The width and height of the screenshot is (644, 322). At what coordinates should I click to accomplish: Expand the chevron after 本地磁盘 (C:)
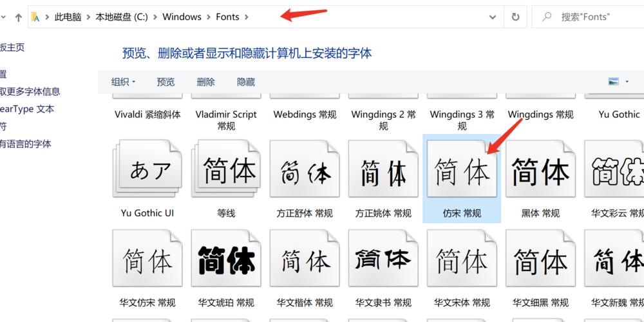(x=155, y=17)
